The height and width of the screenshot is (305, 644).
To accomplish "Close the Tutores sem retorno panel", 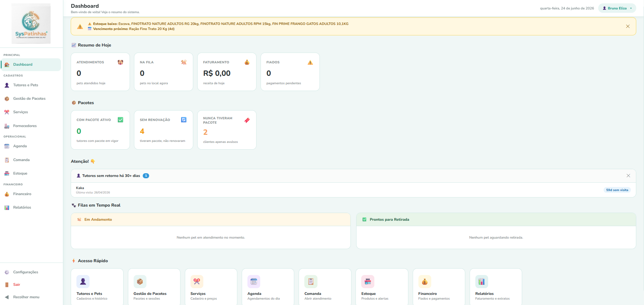I will tap(628, 176).
